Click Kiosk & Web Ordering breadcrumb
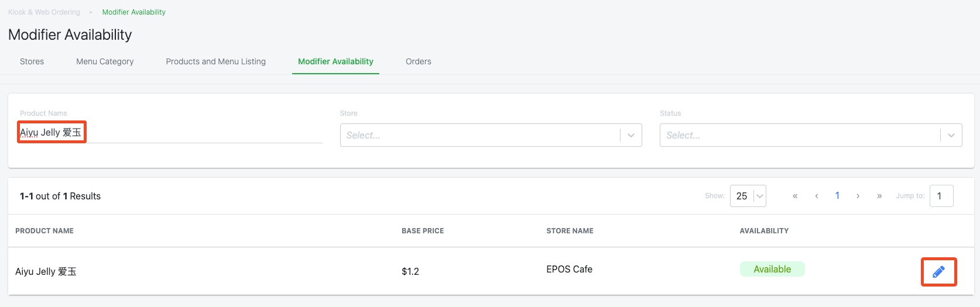The height and width of the screenshot is (307, 980). coord(44,12)
